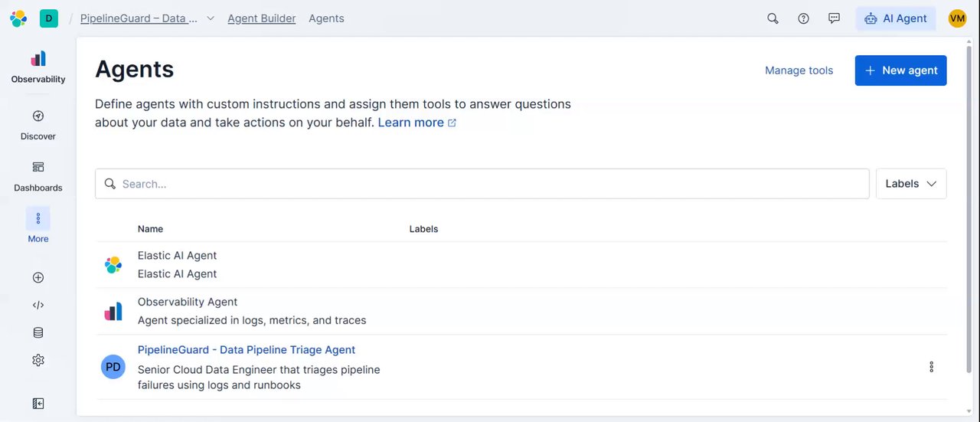Open Discover from the sidebar

pos(38,125)
